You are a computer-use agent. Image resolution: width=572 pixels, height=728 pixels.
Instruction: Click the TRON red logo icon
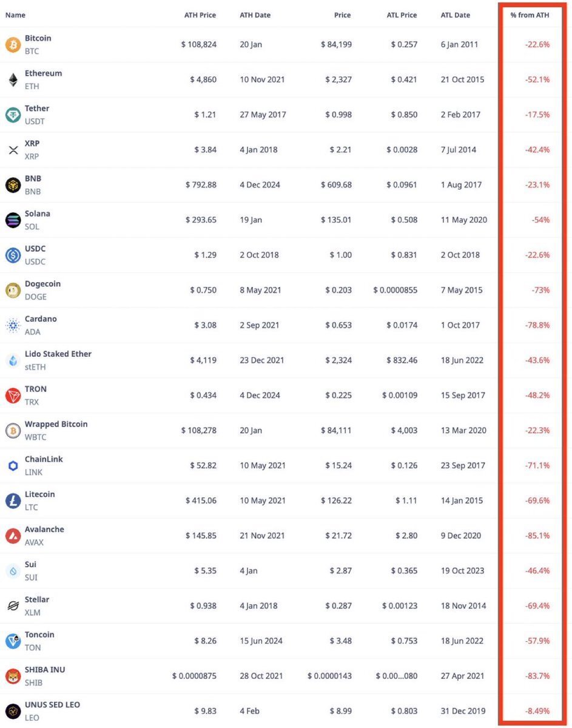(x=13, y=396)
